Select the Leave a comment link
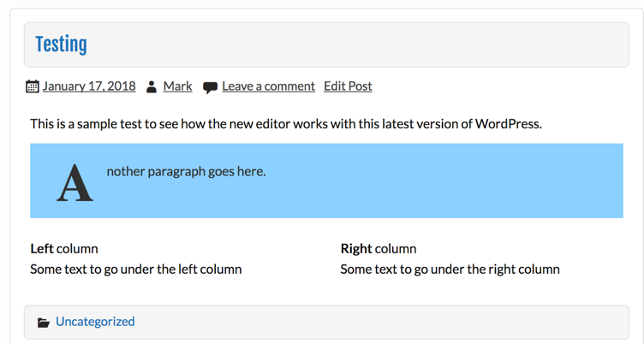Viewport: 644px width, 344px height. [x=269, y=86]
